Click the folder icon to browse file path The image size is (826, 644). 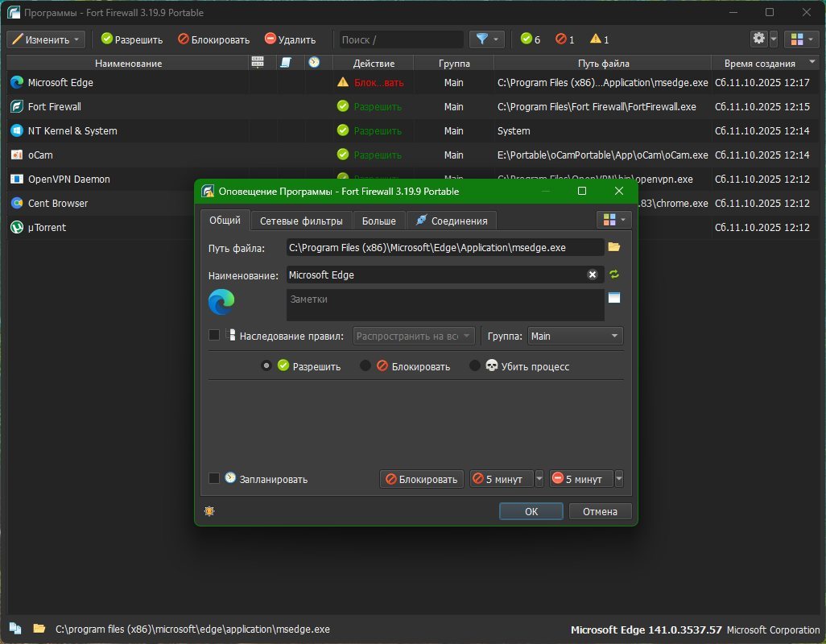coord(614,247)
